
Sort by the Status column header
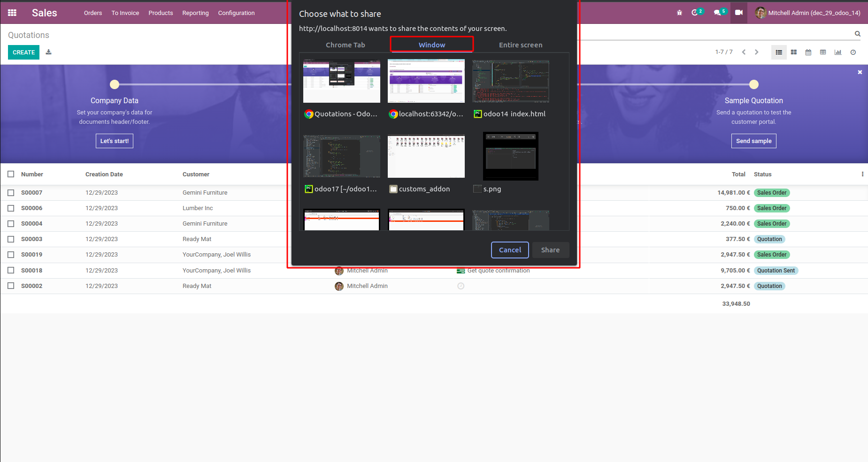[762, 174]
